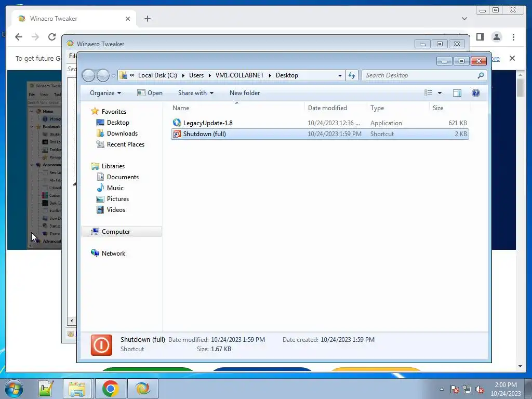This screenshot has width=532, height=399.
Task: Open Explorer help icon
Action: [x=476, y=93]
